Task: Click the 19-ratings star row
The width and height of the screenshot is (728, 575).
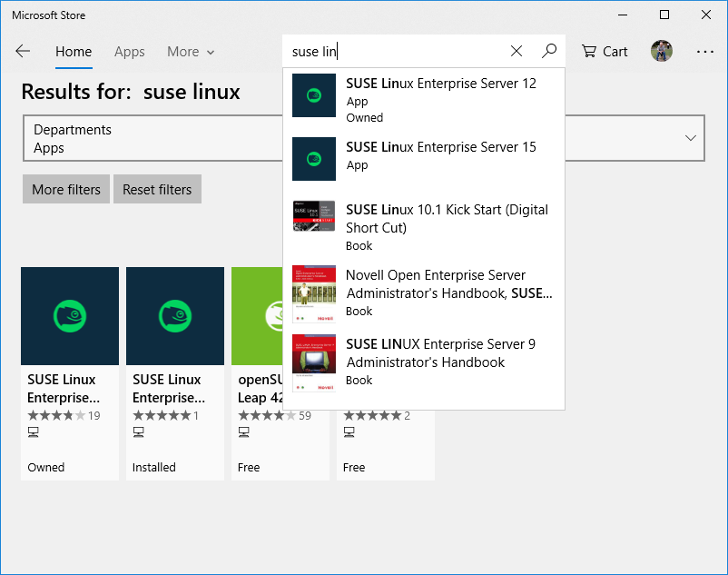Action: (x=64, y=415)
